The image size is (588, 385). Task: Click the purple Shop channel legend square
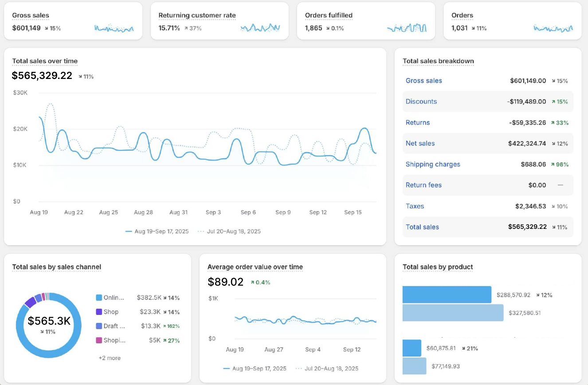[x=99, y=312]
